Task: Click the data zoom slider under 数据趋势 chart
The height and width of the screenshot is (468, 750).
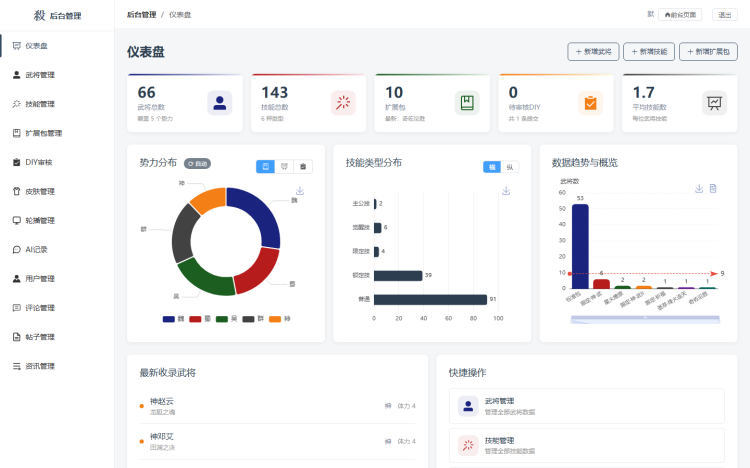Action: click(x=645, y=319)
